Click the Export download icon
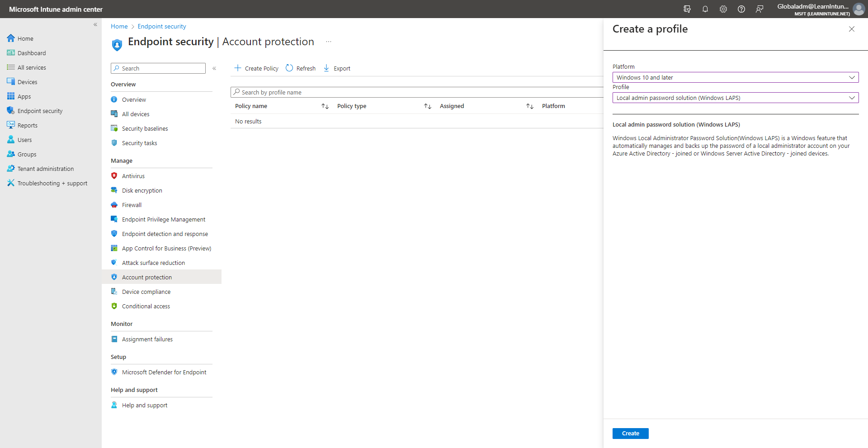The image size is (868, 448). point(326,68)
